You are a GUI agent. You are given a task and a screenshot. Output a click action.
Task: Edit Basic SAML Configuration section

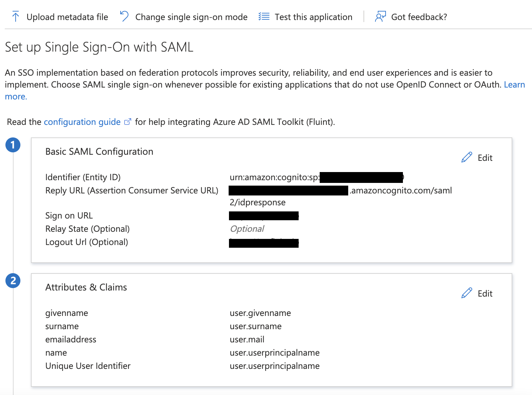(485, 158)
